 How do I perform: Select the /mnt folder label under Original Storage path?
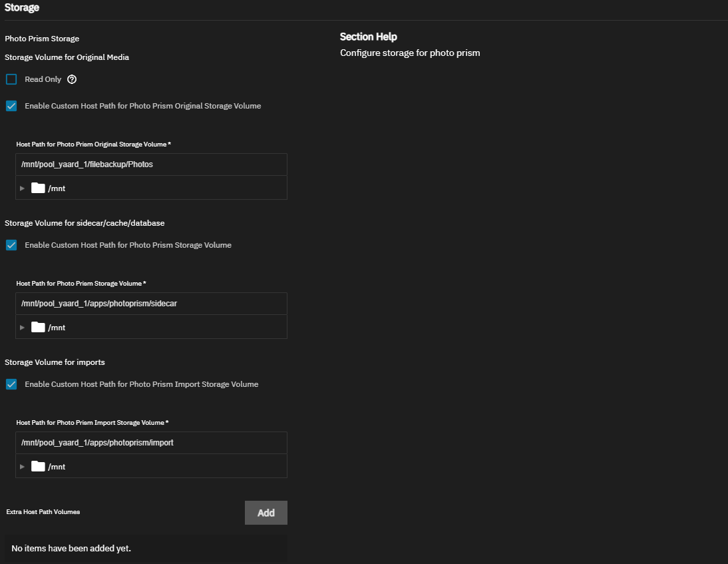pyautogui.click(x=57, y=188)
